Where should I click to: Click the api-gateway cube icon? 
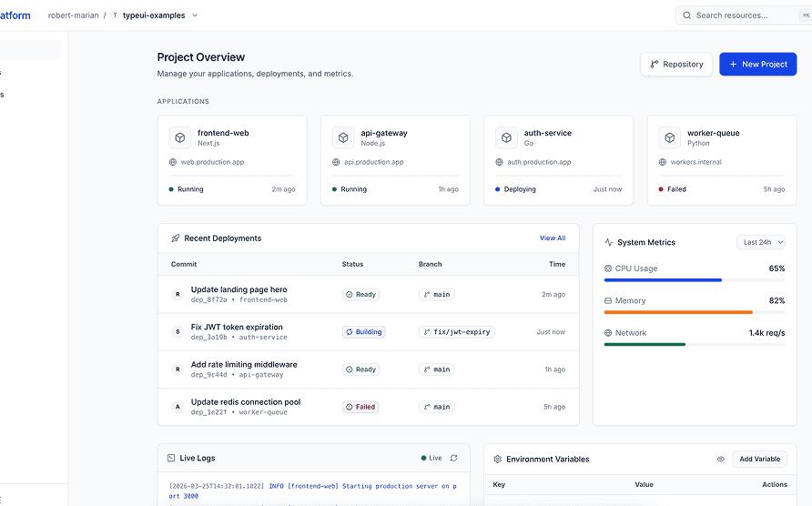point(343,137)
